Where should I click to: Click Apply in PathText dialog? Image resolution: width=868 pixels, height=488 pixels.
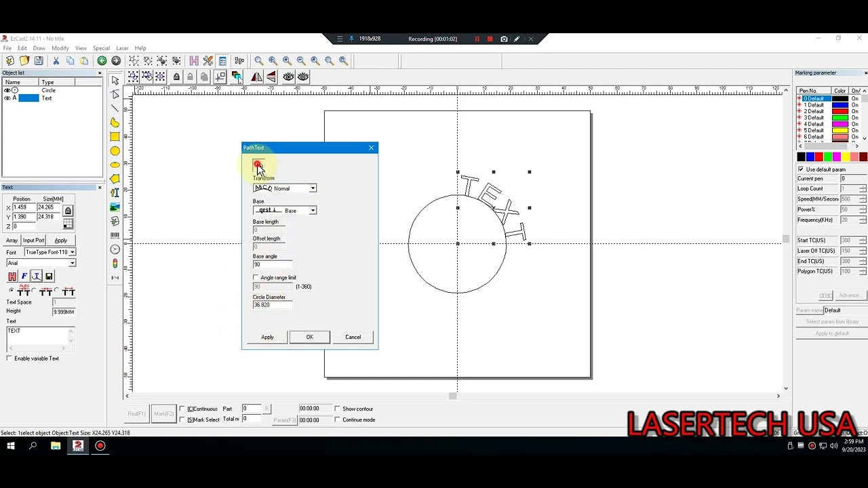pyautogui.click(x=267, y=337)
